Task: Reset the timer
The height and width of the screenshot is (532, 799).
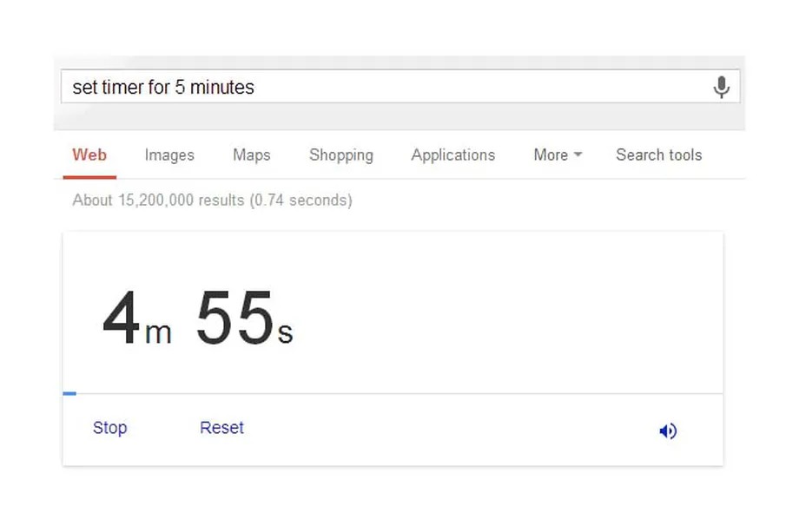Action: (x=221, y=428)
